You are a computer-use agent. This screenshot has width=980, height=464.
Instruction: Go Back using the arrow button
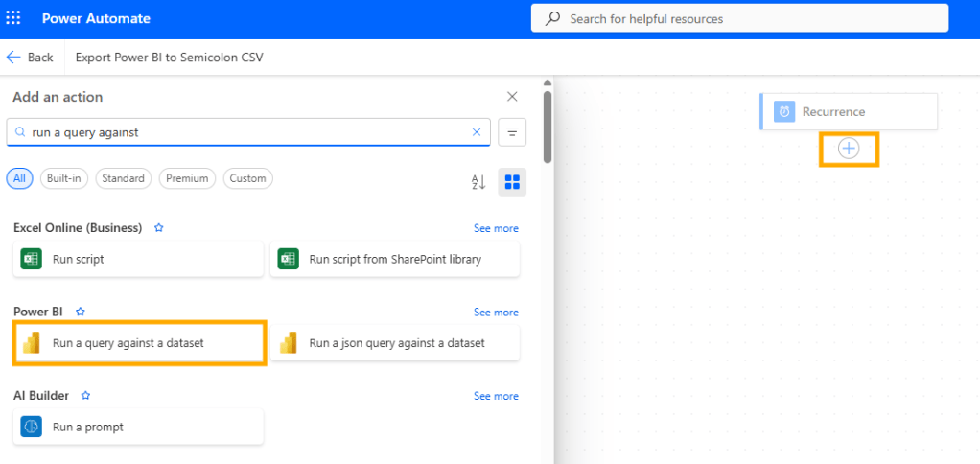click(x=30, y=58)
